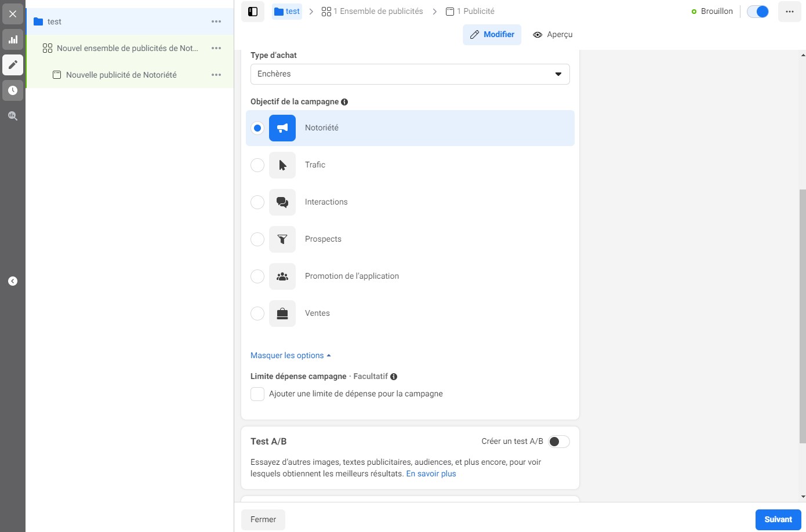Select the Notoriété radio button
This screenshot has width=806, height=532.
(x=257, y=128)
